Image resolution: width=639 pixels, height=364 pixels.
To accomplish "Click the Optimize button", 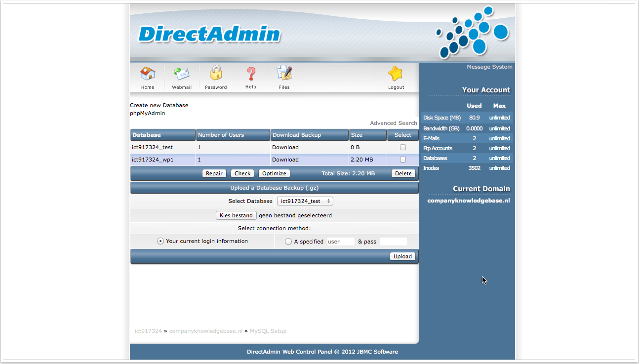I will tap(274, 173).
